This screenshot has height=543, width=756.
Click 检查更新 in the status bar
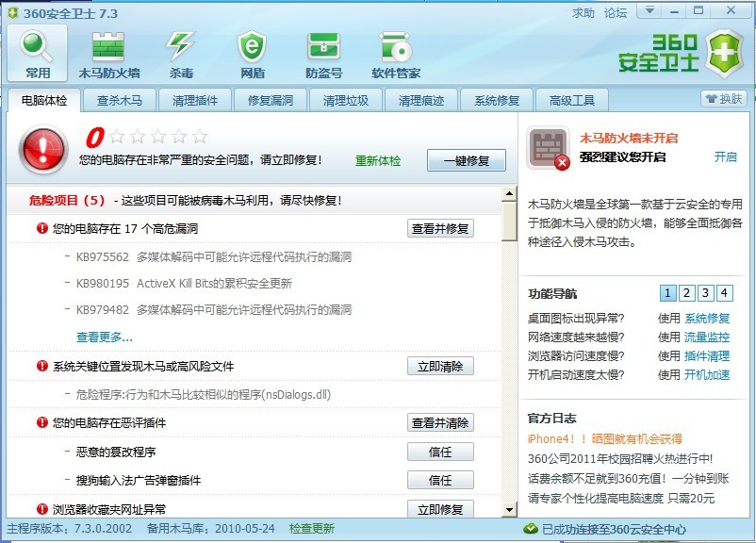tap(311, 529)
